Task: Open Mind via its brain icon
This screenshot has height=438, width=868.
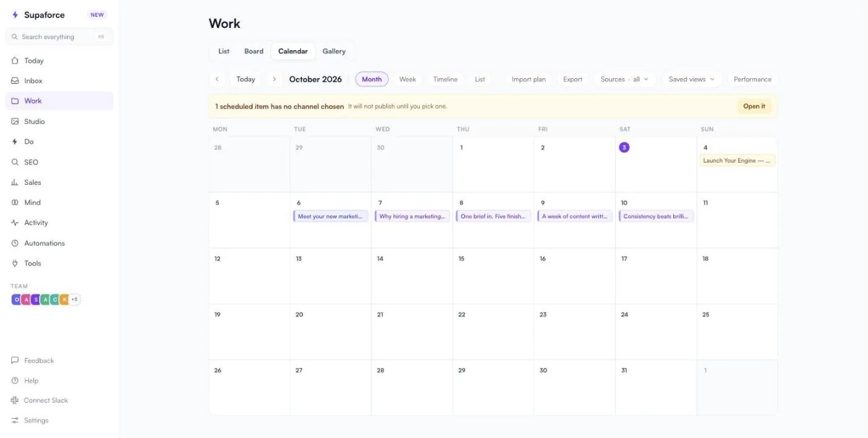Action: tap(15, 202)
